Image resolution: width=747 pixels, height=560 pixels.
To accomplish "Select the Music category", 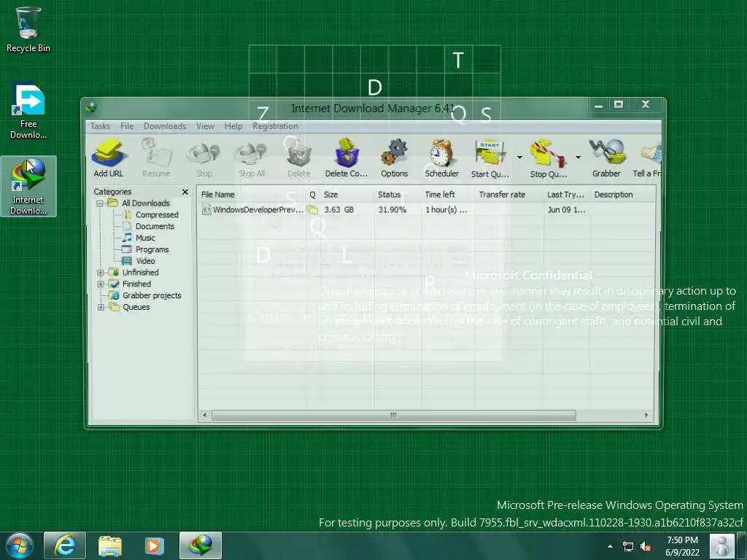I will point(145,238).
